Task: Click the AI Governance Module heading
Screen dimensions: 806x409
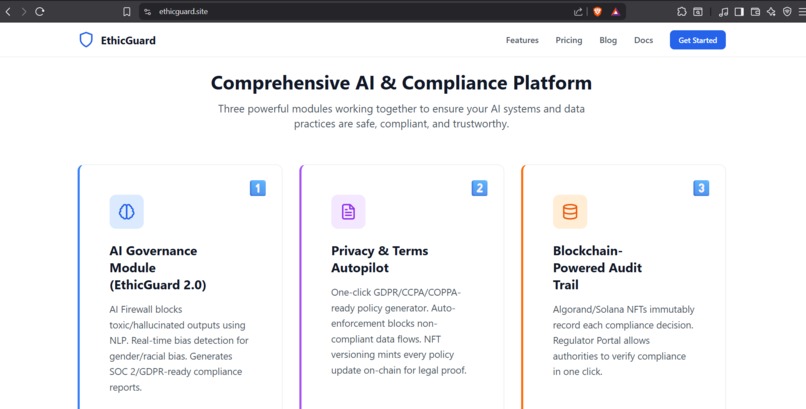Action: click(158, 268)
